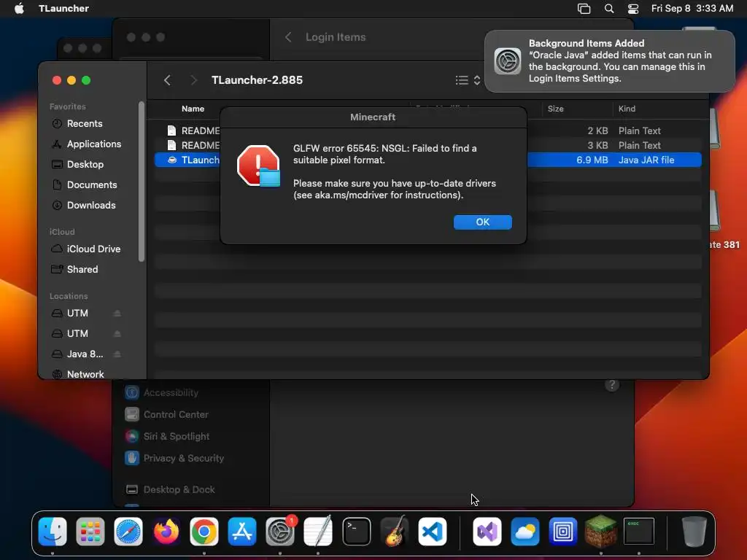
Task: Open TextEdit from the dock
Action: tap(318, 531)
